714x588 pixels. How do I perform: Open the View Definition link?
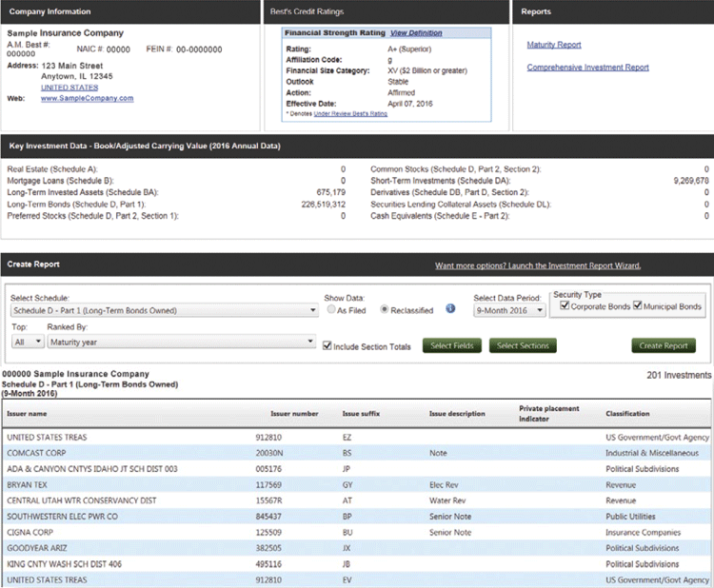(x=416, y=32)
